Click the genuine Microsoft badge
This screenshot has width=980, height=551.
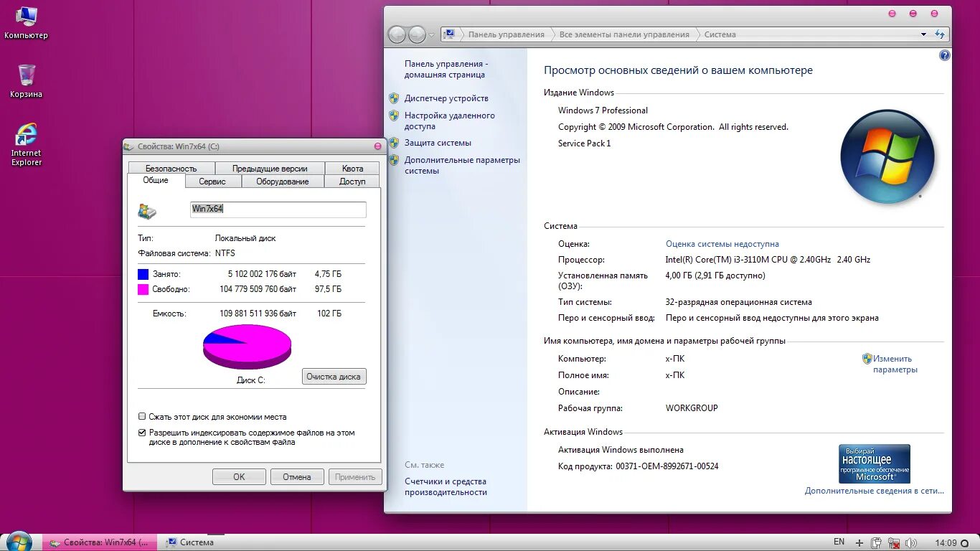[x=875, y=463]
